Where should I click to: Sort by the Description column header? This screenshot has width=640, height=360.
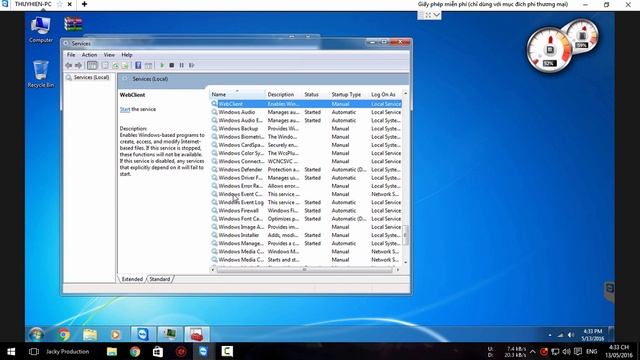[x=283, y=94]
